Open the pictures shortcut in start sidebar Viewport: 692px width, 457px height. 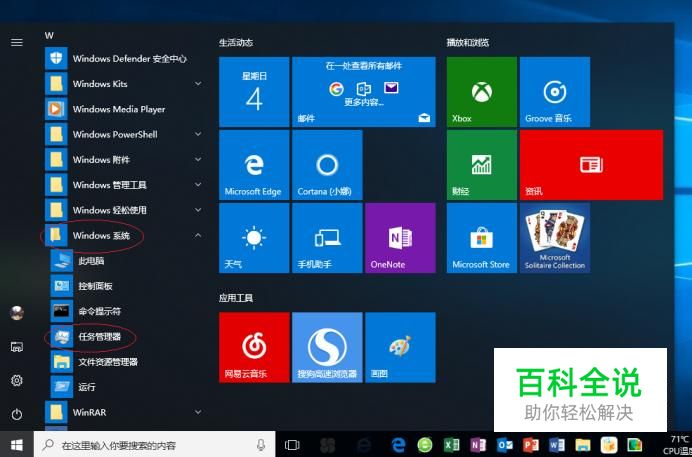click(17, 347)
